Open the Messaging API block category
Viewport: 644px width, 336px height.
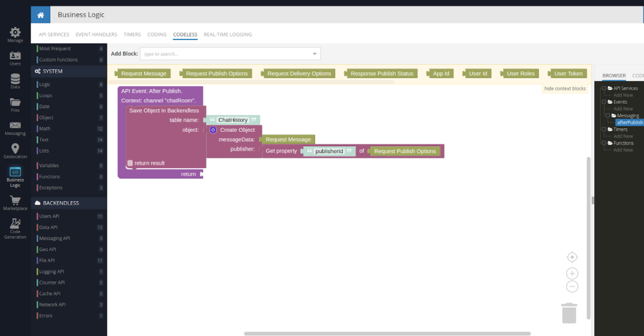(69, 239)
